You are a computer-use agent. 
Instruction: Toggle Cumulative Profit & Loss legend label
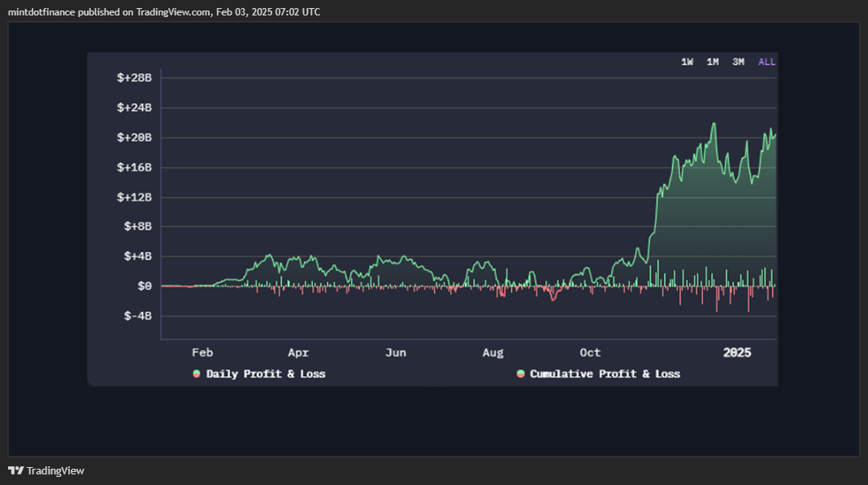coord(605,374)
